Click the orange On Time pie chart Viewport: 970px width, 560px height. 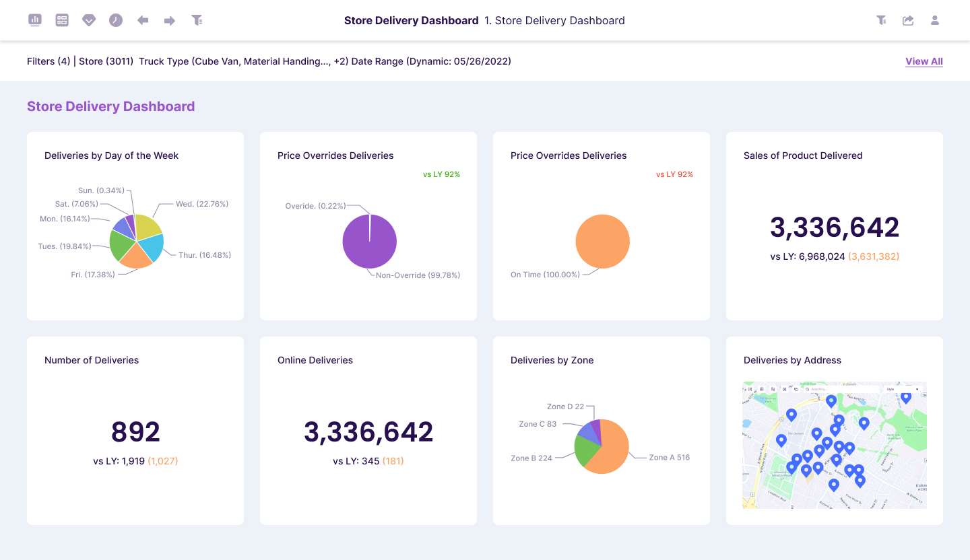(602, 241)
